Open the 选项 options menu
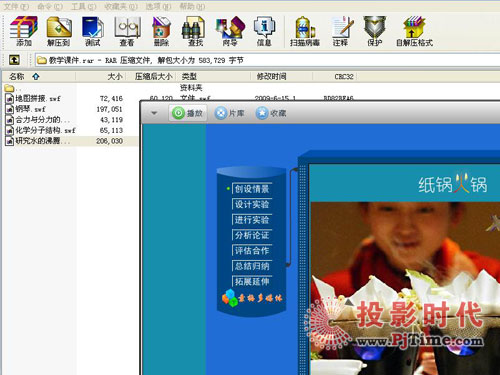Image resolution: width=500 pixels, height=375 pixels. pos(158,6)
